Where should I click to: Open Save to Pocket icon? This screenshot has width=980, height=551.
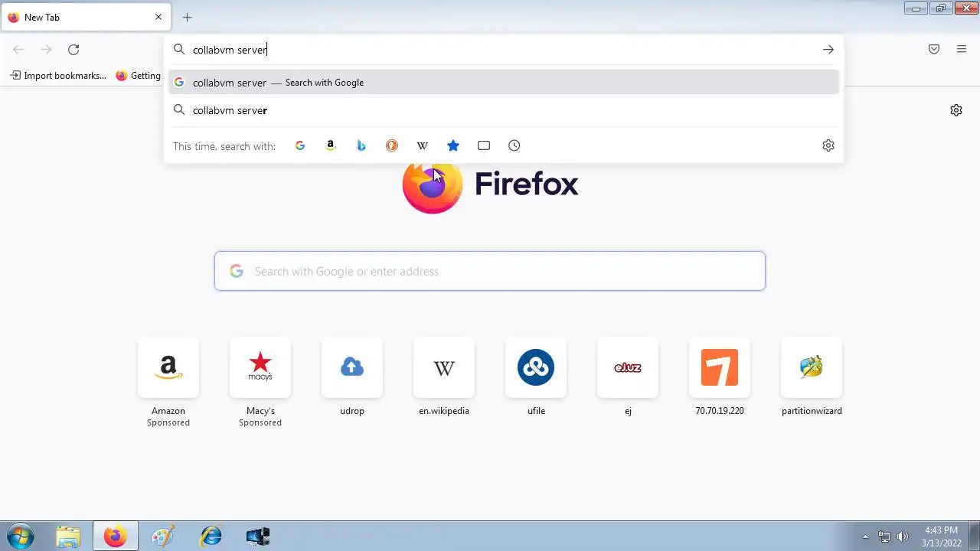(934, 49)
